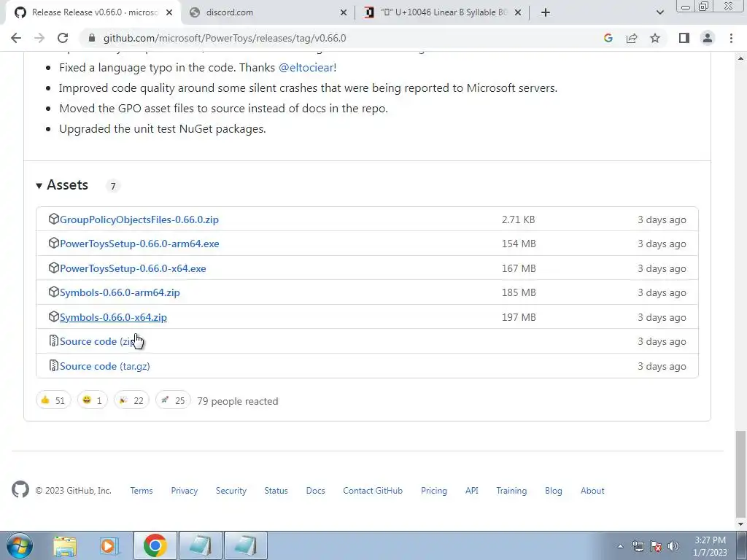Go back with the browser back arrow

point(16,38)
